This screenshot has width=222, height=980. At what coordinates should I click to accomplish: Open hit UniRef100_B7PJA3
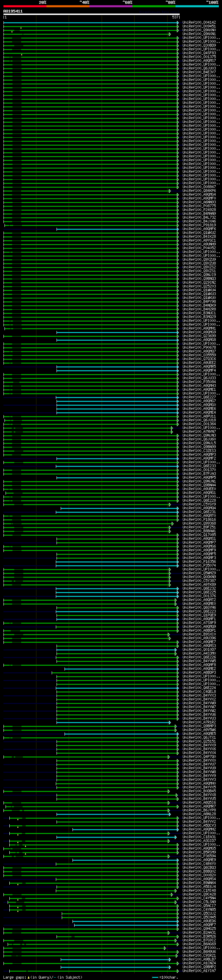(199, 473)
